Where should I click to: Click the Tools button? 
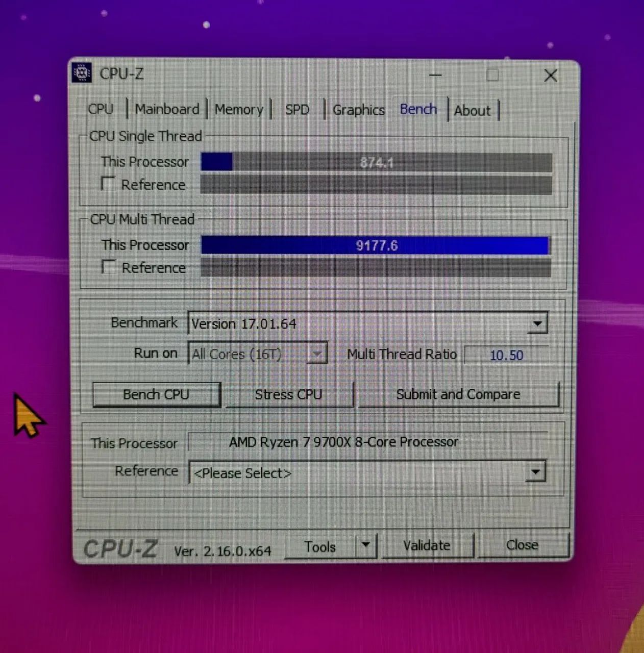tap(320, 547)
